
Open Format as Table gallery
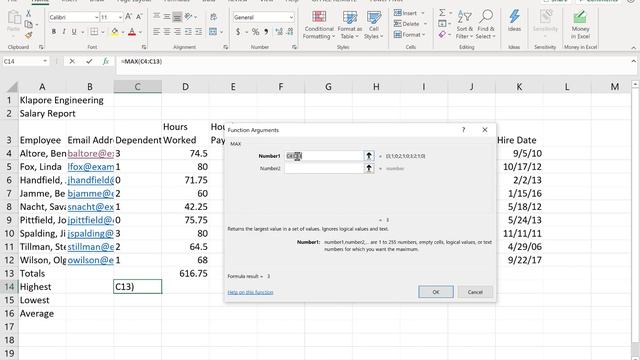coord(350,25)
